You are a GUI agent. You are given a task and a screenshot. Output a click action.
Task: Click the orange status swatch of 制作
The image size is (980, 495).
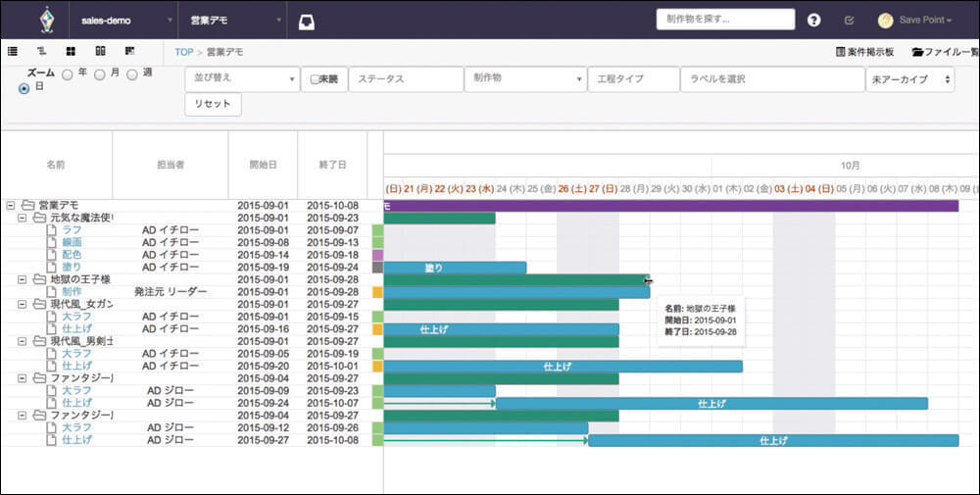(x=377, y=292)
